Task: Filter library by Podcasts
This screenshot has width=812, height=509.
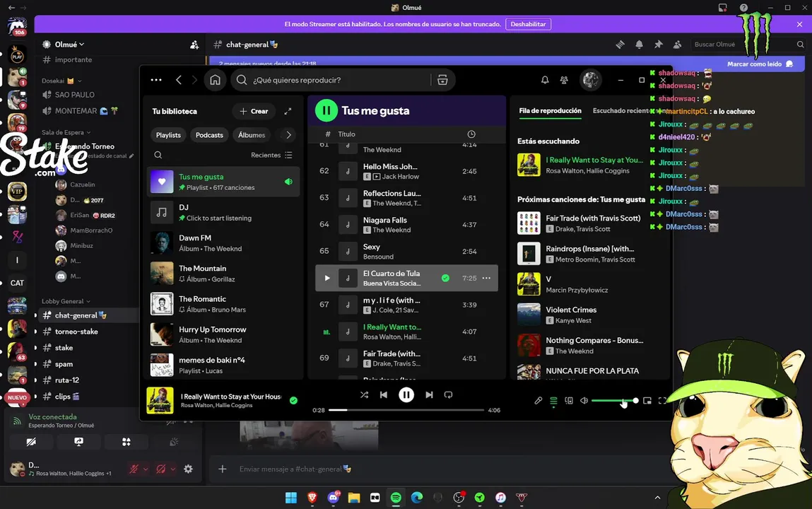Action: pyautogui.click(x=209, y=135)
